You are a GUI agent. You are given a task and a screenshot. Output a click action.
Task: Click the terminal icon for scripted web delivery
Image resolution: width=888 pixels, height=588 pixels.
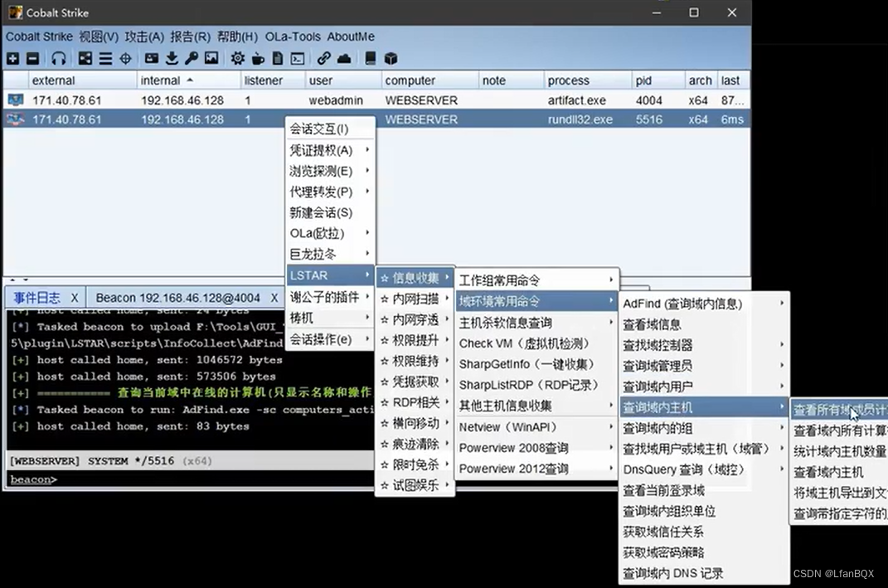298,58
